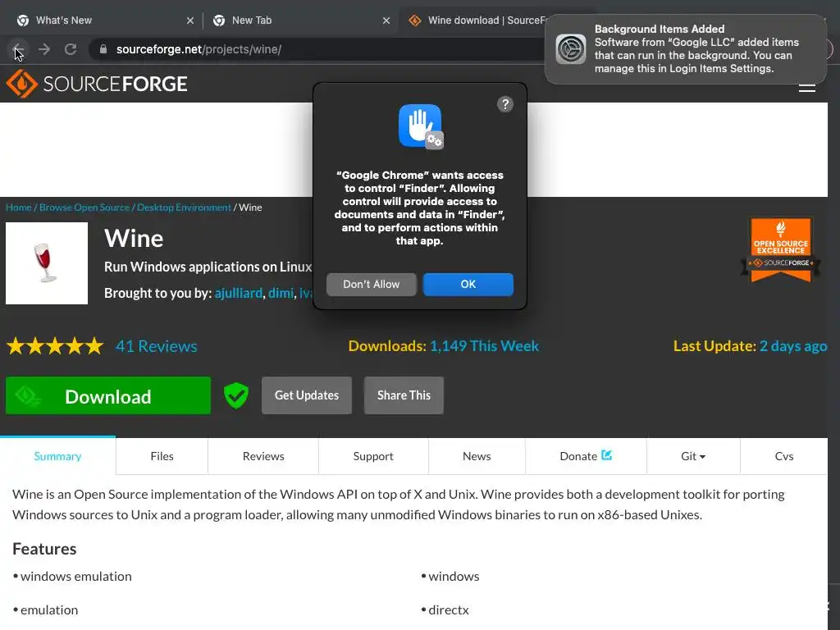Screen dimensions: 840x630
Task: Click the Background Items Added notification
Action: pos(686,48)
